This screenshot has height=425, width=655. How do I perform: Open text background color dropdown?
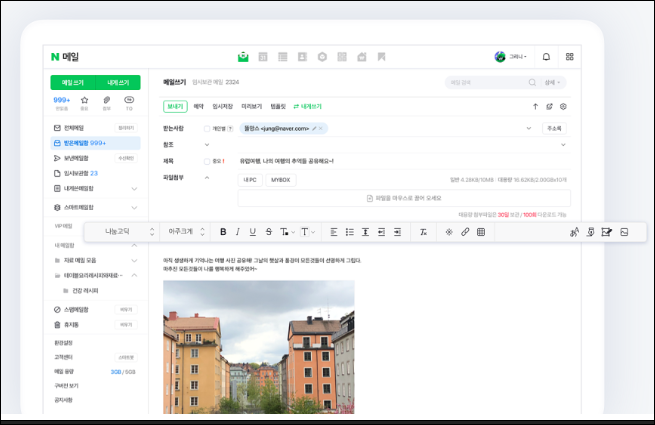(x=313, y=232)
